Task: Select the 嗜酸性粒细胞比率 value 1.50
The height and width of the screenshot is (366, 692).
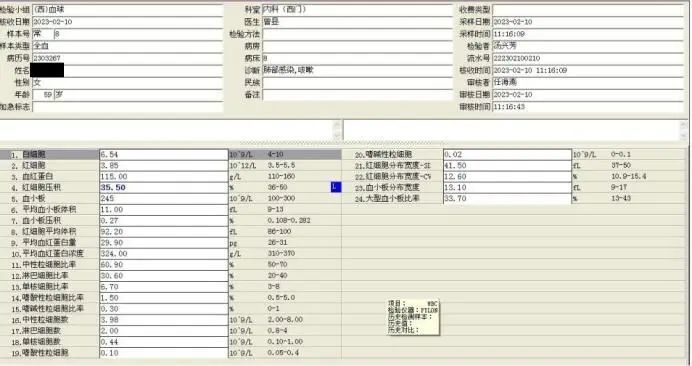Action: pyautogui.click(x=164, y=298)
